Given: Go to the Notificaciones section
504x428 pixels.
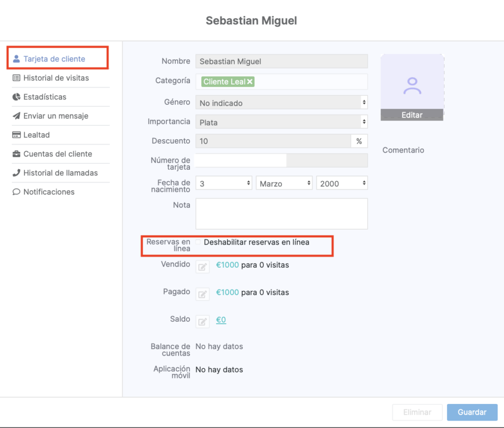Looking at the screenshot, I should pyautogui.click(x=49, y=192).
